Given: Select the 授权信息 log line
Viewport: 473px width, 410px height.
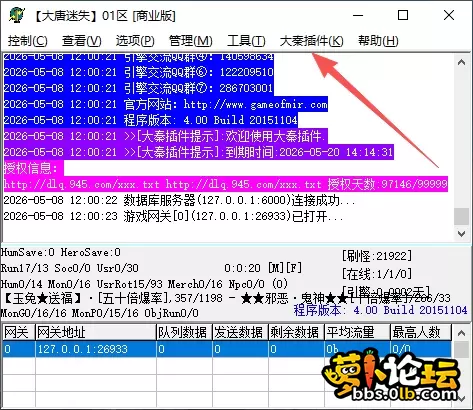Looking at the screenshot, I should point(34,168).
